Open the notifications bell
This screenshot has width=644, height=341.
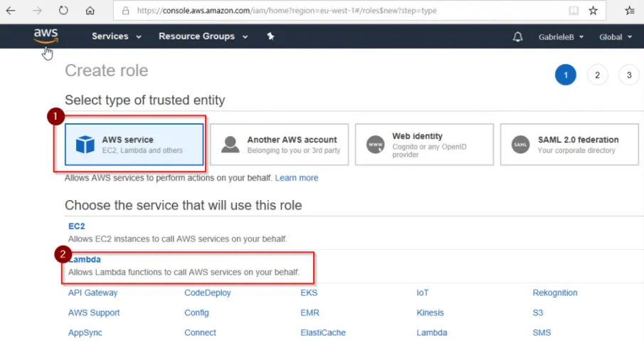(517, 36)
